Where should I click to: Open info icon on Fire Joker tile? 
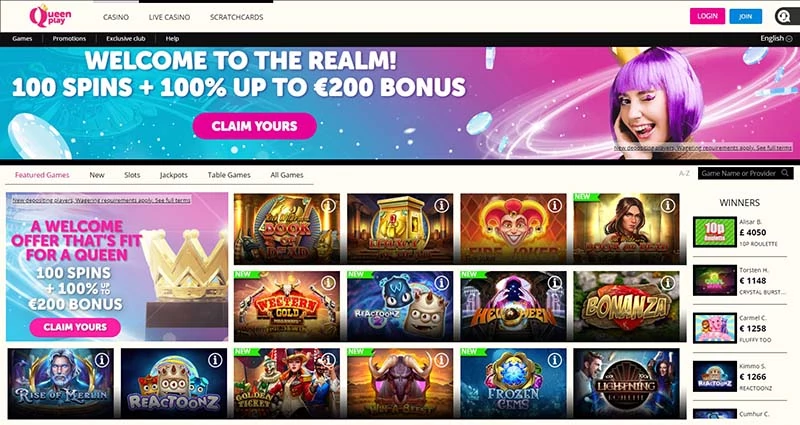(x=555, y=205)
